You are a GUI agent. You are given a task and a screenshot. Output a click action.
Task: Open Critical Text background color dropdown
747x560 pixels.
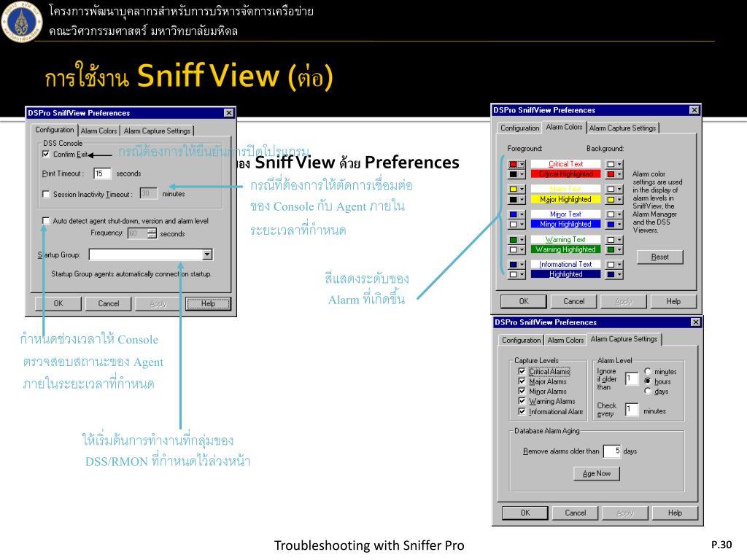coord(619,164)
